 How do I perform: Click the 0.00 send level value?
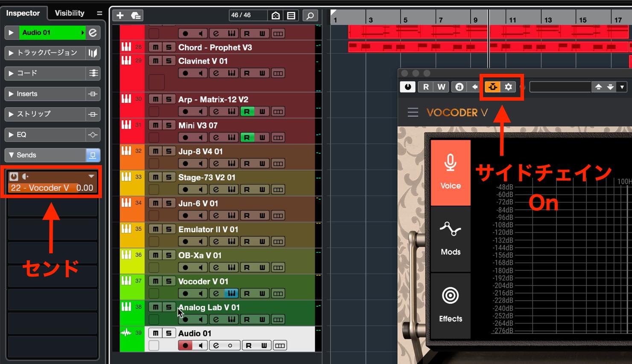coord(85,188)
